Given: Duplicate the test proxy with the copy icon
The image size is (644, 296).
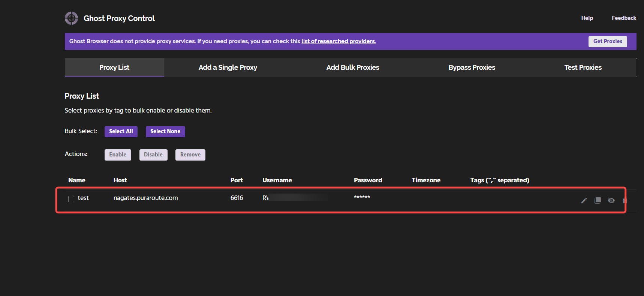Looking at the screenshot, I should [x=598, y=200].
